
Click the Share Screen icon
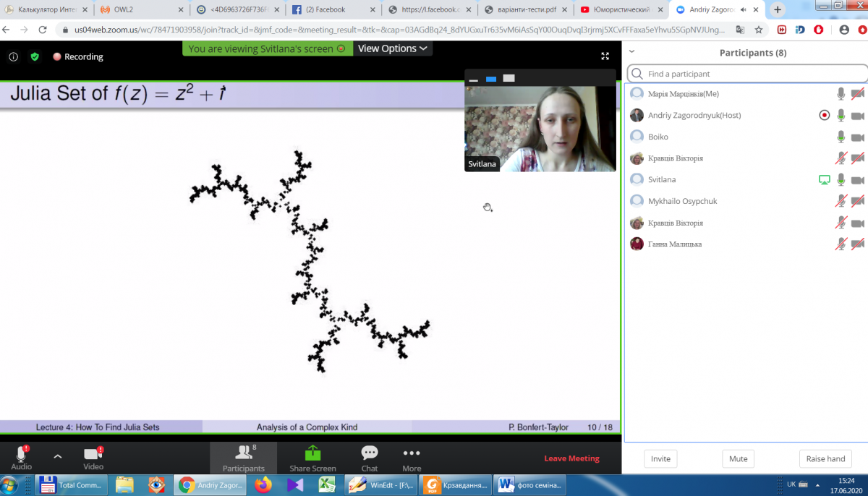tap(312, 453)
